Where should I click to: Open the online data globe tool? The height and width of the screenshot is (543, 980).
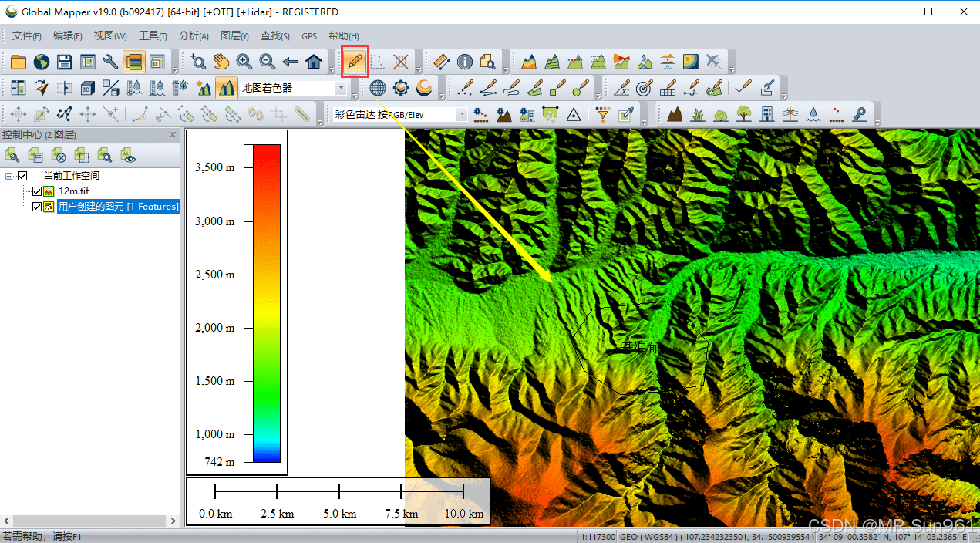tap(41, 62)
